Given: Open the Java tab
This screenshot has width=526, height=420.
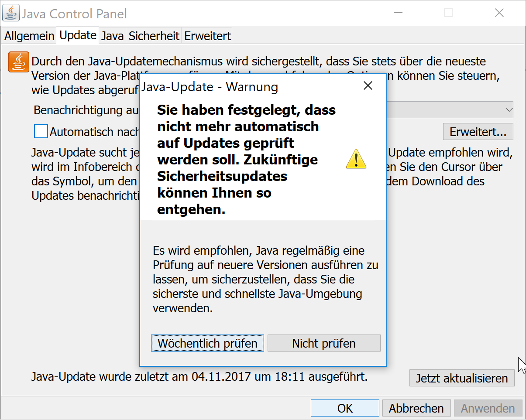Looking at the screenshot, I should click(113, 36).
